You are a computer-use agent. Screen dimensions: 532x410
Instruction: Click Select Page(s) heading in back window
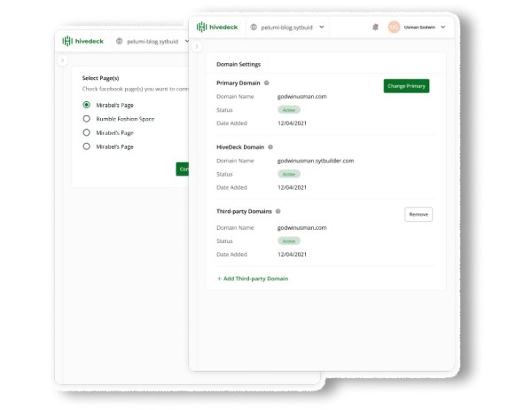100,78
